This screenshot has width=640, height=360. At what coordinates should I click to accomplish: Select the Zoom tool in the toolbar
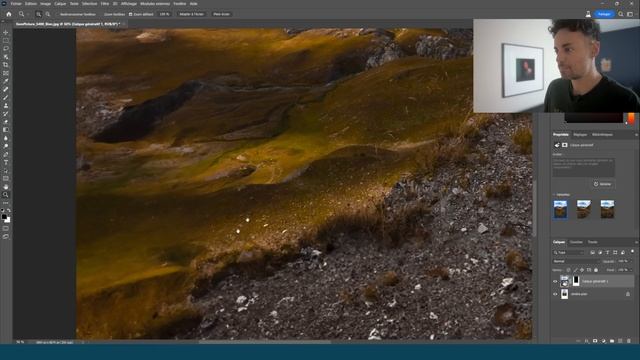pyautogui.click(x=6, y=195)
